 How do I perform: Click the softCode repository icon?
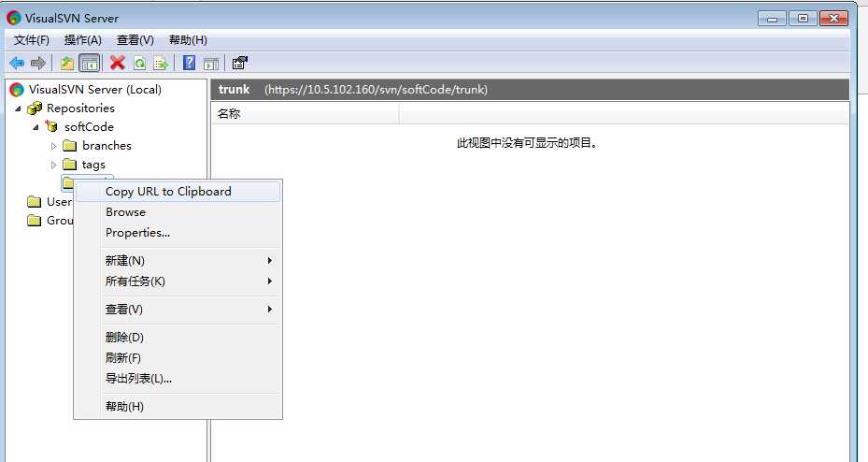(x=52, y=126)
